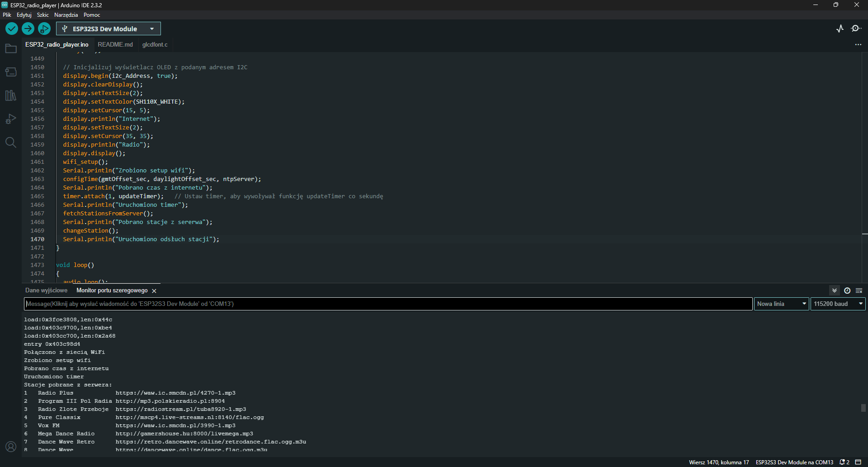This screenshot has width=868, height=467.
Task: Toggle autoscroll in the serial monitor
Action: click(834, 291)
